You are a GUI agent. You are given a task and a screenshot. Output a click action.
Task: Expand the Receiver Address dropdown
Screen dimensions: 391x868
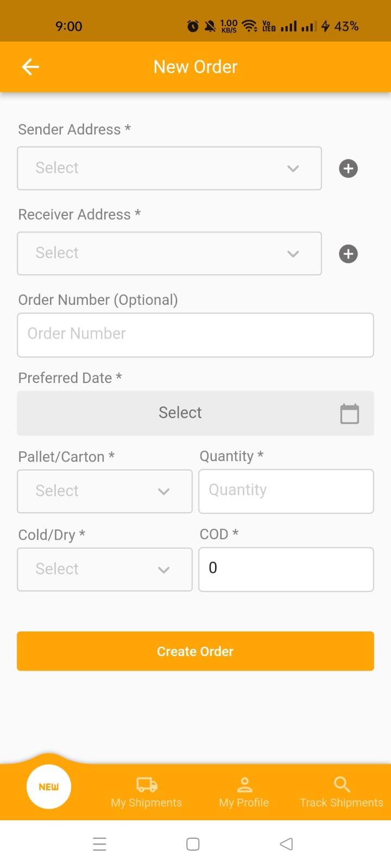click(x=169, y=253)
